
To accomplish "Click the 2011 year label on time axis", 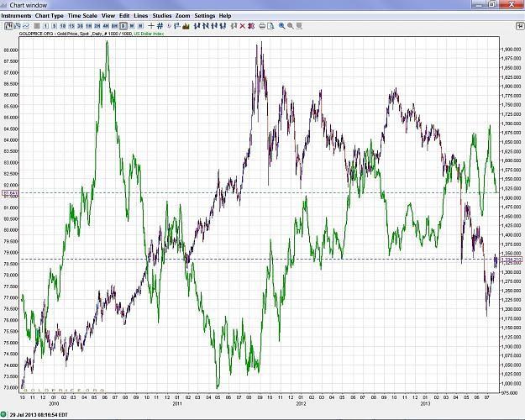I will 177,403.
